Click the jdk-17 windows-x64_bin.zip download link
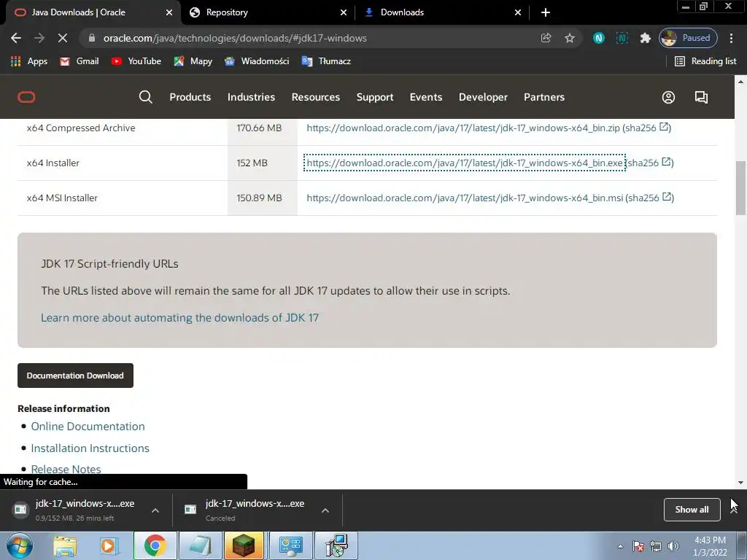Image resolution: width=747 pixels, height=560 pixels. pyautogui.click(x=463, y=128)
